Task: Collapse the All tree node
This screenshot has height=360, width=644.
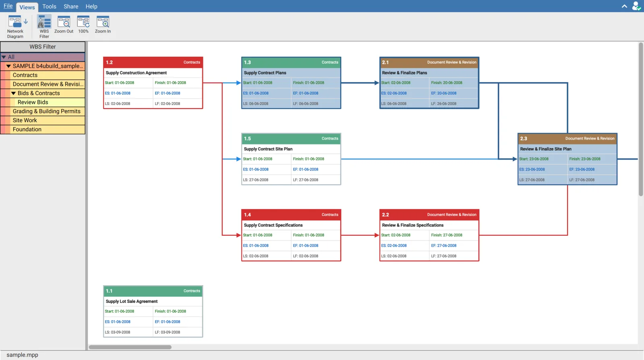Action: tap(4, 57)
